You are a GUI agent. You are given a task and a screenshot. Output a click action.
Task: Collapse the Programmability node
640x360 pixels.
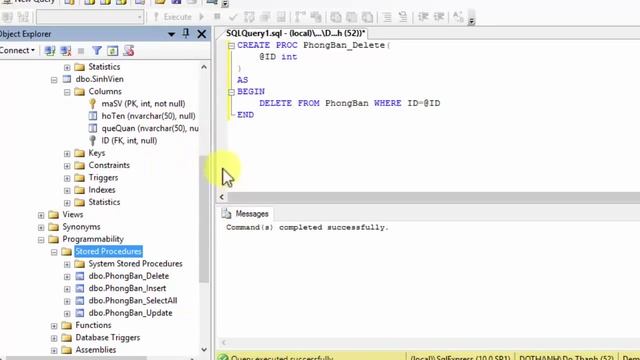(41, 240)
